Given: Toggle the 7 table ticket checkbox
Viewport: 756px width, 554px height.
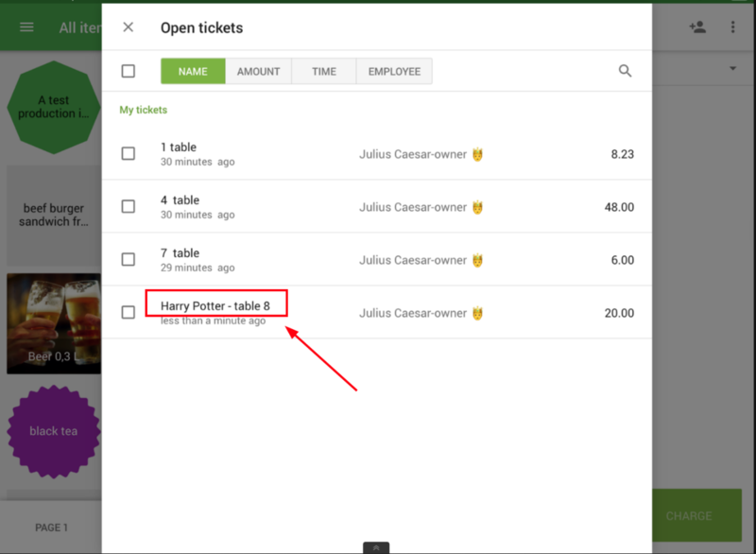Looking at the screenshot, I should click(129, 260).
